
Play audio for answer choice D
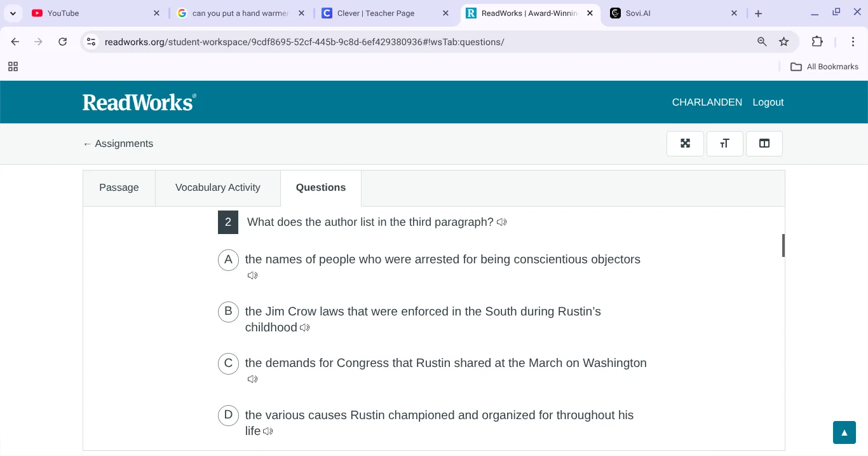tap(268, 431)
